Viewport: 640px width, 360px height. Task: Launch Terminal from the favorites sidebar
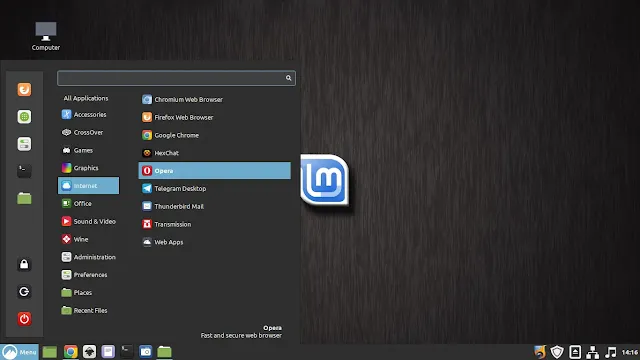click(x=24, y=171)
